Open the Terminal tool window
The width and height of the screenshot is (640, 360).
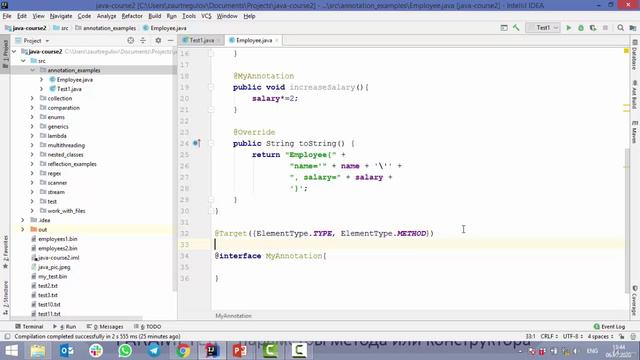pos(29,327)
